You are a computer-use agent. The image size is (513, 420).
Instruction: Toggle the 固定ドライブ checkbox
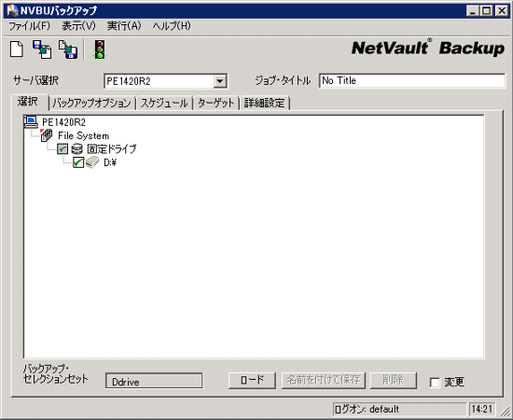tap(62, 149)
